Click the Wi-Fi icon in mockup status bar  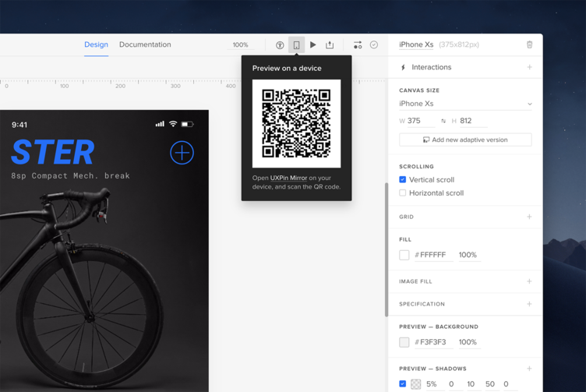coord(173,124)
